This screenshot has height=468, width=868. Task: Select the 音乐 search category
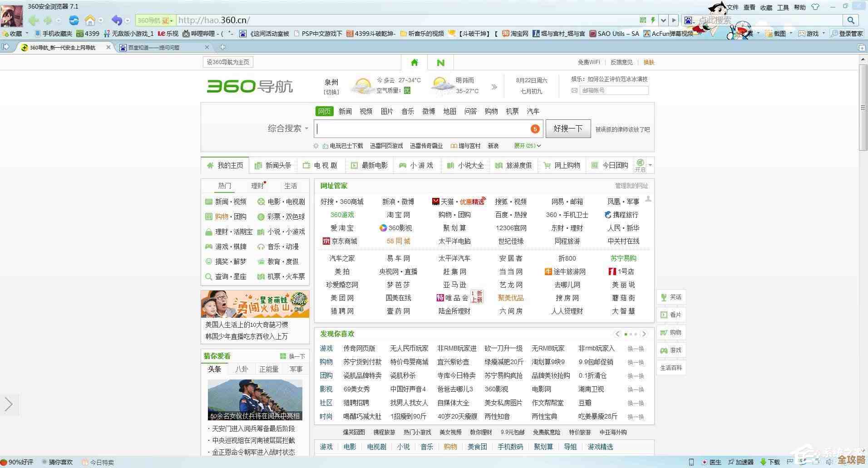click(x=407, y=111)
